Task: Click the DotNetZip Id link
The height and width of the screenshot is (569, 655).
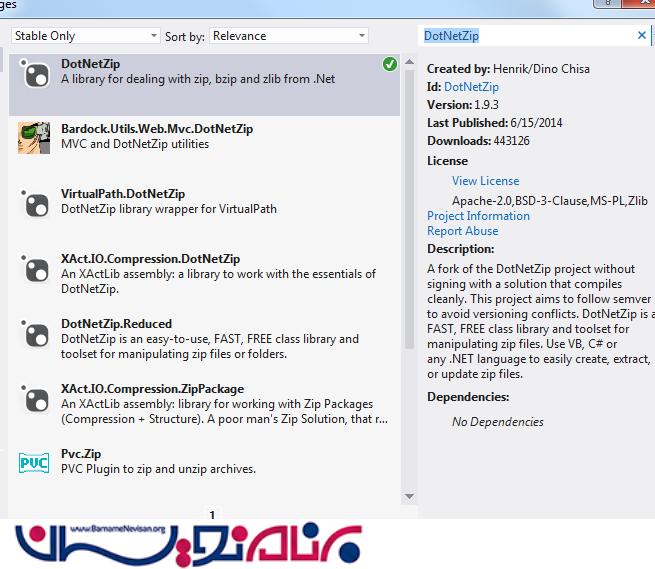Action: pos(471,87)
